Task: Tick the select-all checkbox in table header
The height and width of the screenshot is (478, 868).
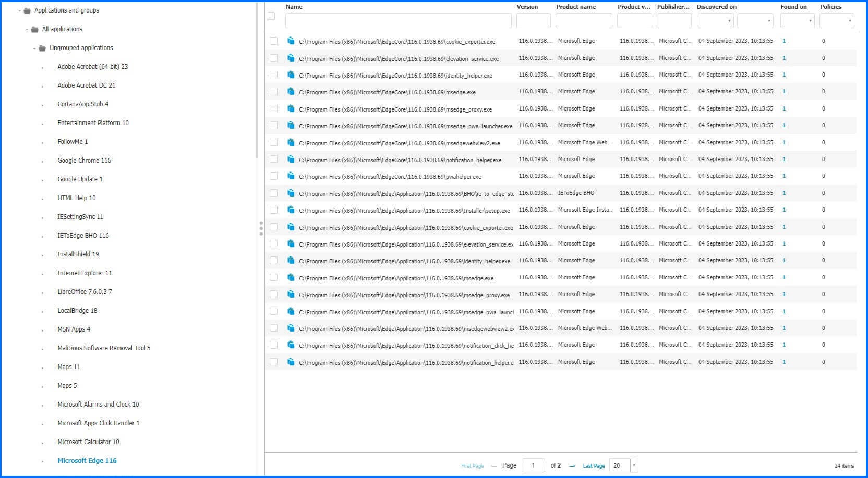Action: (x=271, y=16)
